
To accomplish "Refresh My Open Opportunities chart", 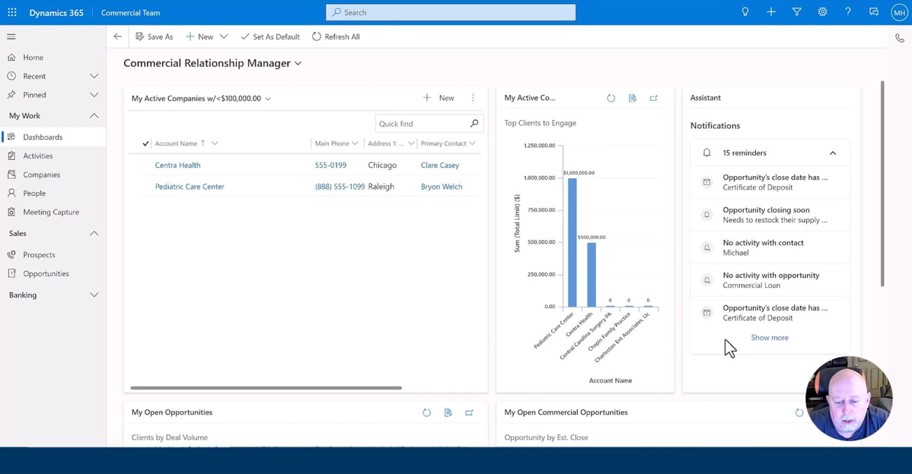I will [x=426, y=412].
